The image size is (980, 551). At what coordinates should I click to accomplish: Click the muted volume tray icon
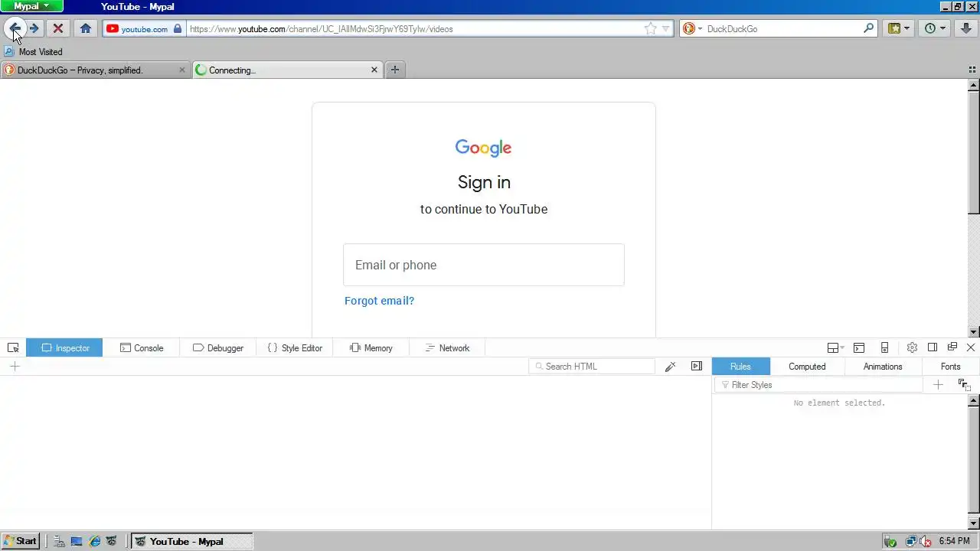(925, 541)
